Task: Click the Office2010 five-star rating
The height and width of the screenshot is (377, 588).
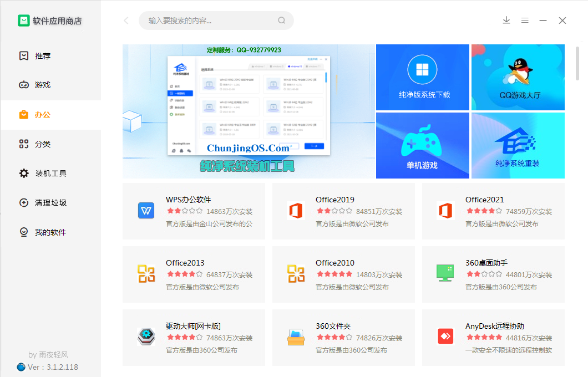Action: pos(334,274)
